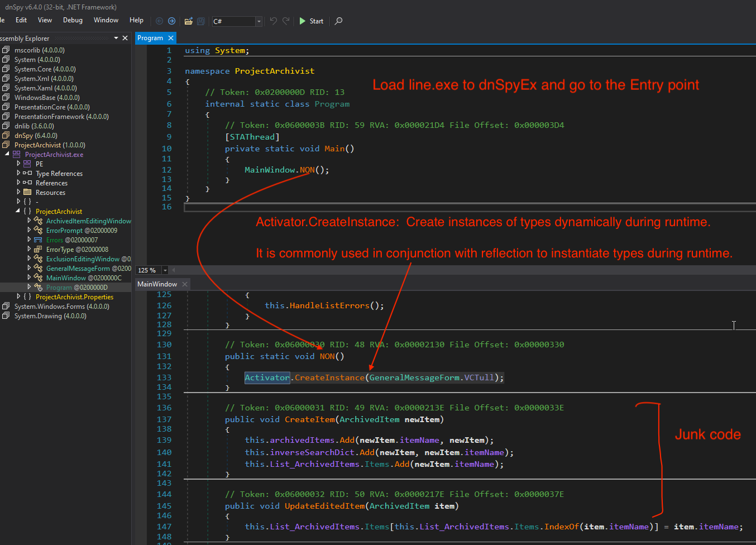Collapse the ProjectArchivist.exe module node
Screen dimensions: 756x545
7,154
